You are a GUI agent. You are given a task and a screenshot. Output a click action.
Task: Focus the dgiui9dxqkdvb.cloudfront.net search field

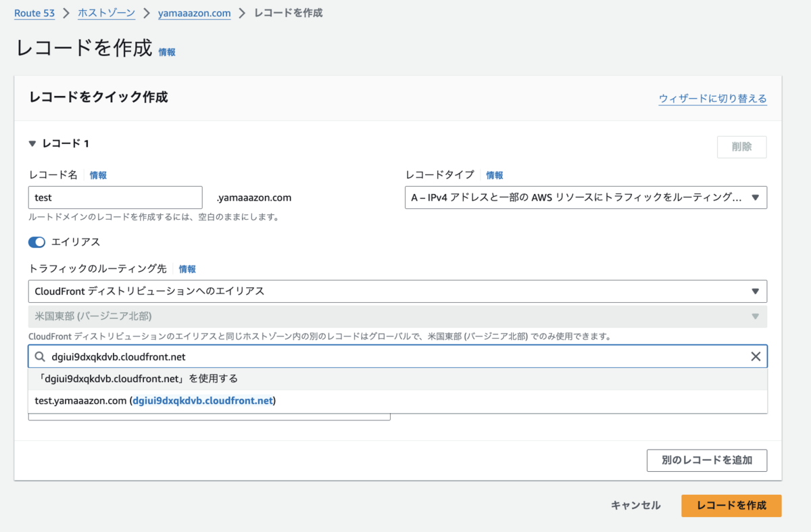397,356
